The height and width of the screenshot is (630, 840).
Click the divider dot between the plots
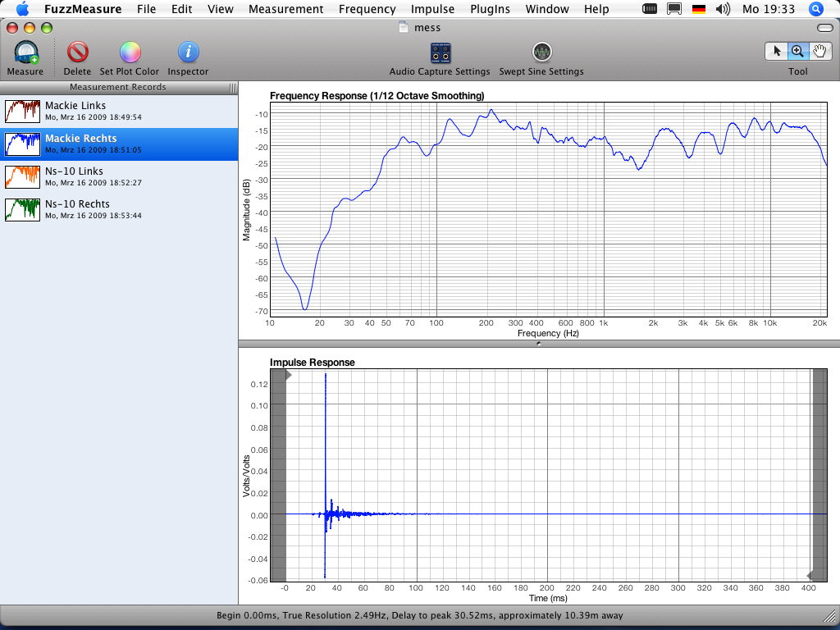538,344
